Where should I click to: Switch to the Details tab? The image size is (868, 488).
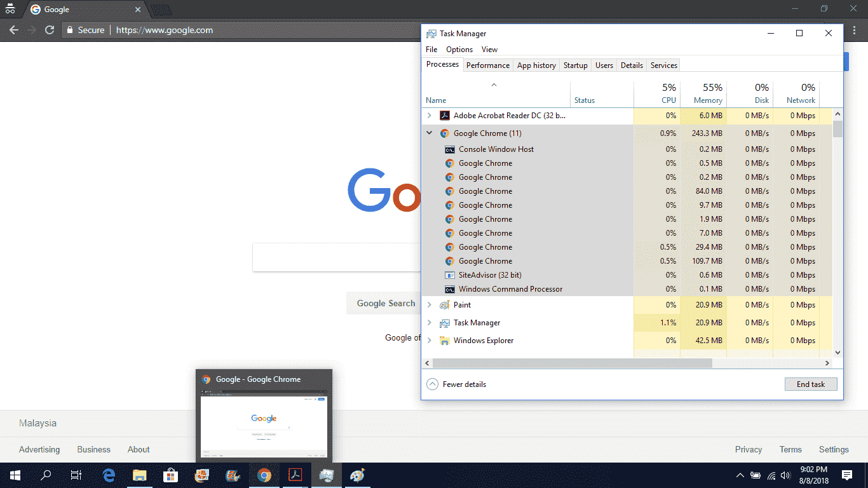[x=632, y=65]
